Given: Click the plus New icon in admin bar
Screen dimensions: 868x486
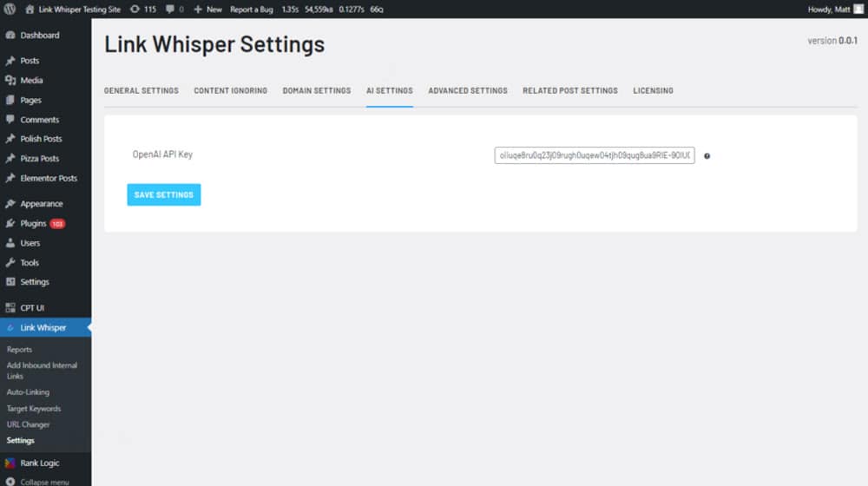Looking at the screenshot, I should click(198, 10).
